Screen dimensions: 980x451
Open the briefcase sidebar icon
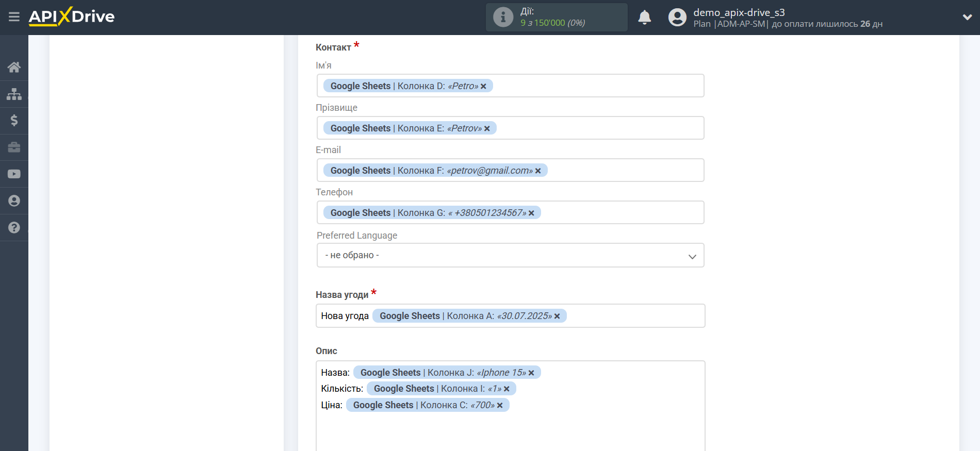pyautogui.click(x=14, y=147)
